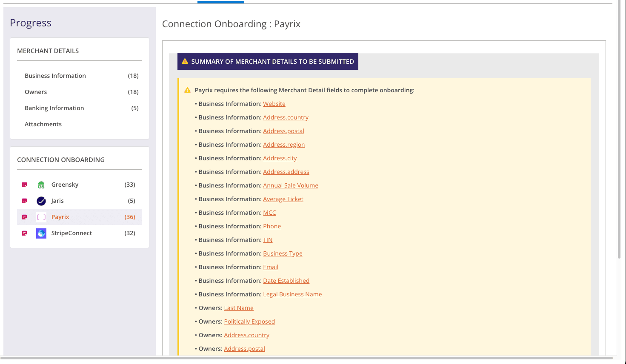
Task: Click warning icon in Summary header
Action: click(x=185, y=61)
